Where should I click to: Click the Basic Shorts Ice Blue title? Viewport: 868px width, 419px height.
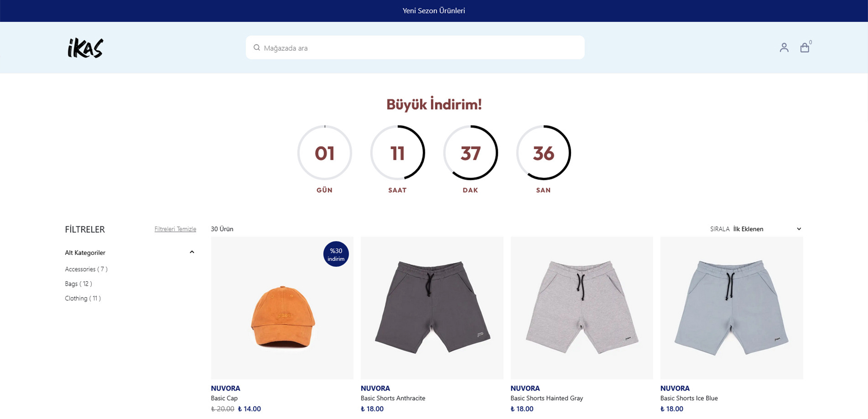point(689,398)
